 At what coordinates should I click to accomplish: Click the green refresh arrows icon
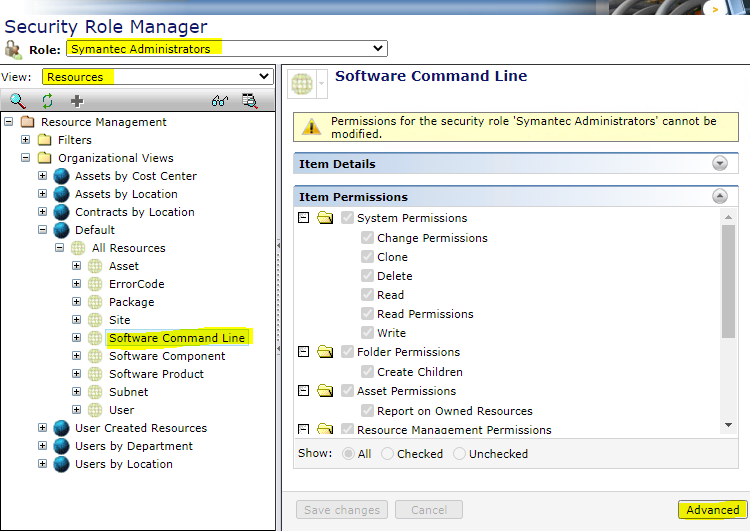(x=47, y=100)
